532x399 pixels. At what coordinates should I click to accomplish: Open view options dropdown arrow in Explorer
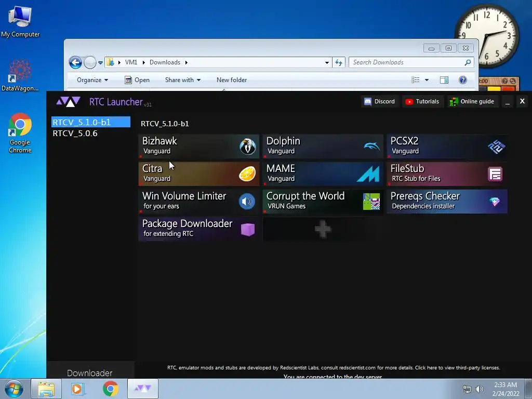(x=427, y=80)
